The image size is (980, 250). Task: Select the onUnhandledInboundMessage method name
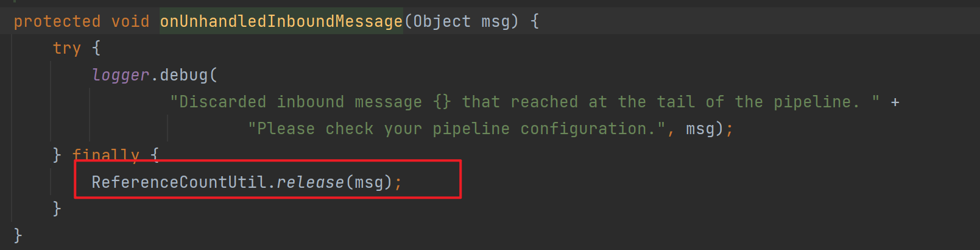click(x=281, y=21)
